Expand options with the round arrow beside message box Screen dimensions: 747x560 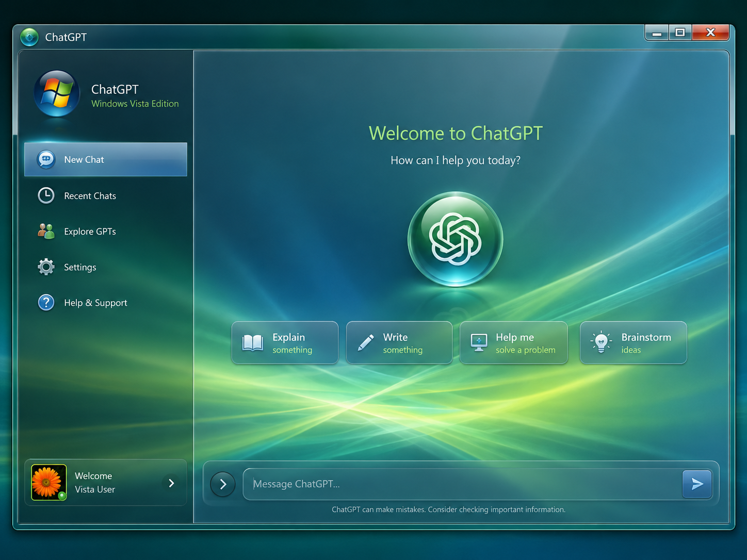coord(223,484)
